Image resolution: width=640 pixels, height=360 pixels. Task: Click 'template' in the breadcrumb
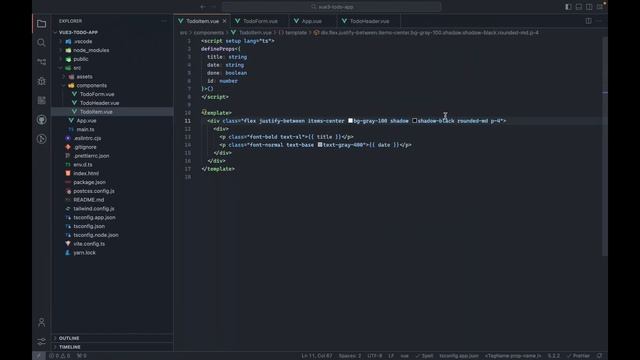[x=296, y=33]
